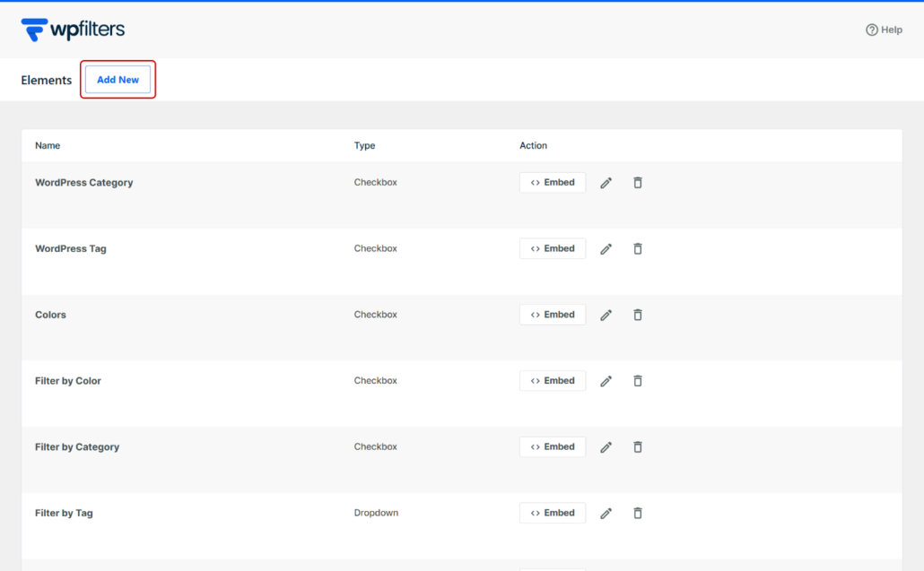Click the Add New button

click(x=118, y=80)
